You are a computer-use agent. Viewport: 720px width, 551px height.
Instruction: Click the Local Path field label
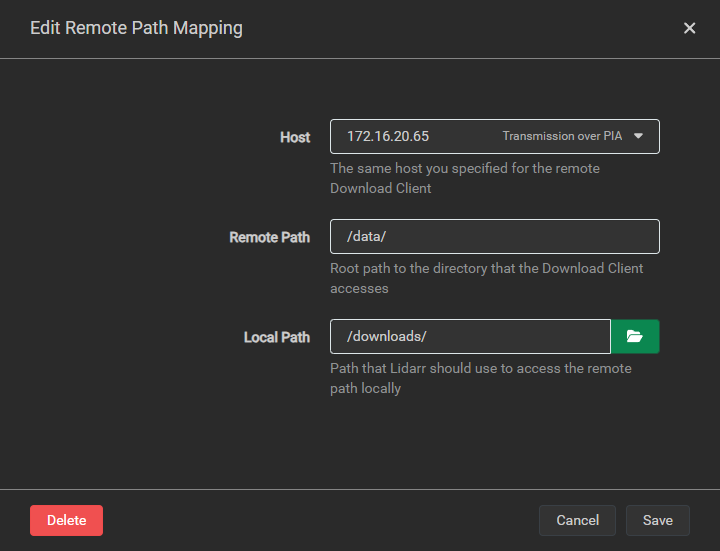(x=277, y=337)
